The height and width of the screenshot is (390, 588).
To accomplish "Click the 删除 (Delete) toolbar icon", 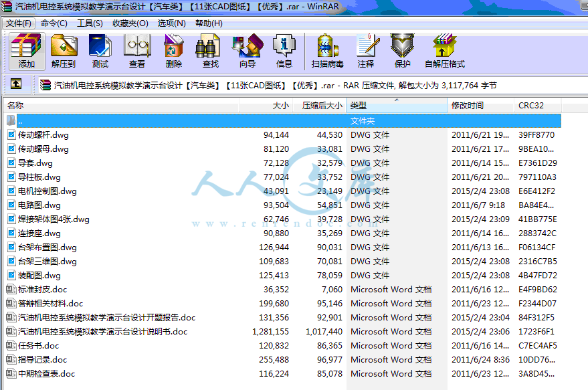I will coord(174,51).
